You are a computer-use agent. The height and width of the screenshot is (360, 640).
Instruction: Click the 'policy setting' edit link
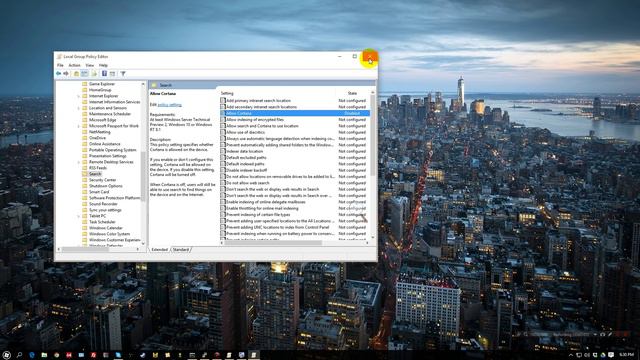pyautogui.click(x=169, y=105)
